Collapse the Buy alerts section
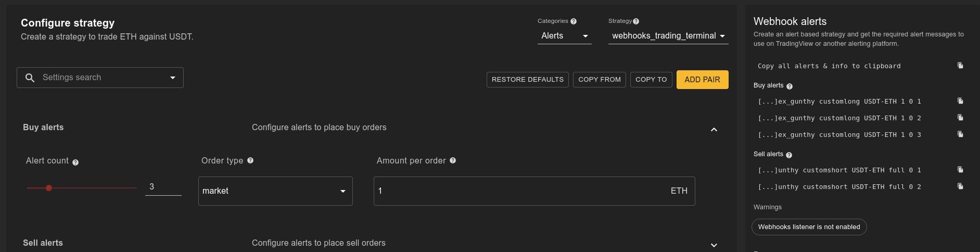 click(714, 130)
